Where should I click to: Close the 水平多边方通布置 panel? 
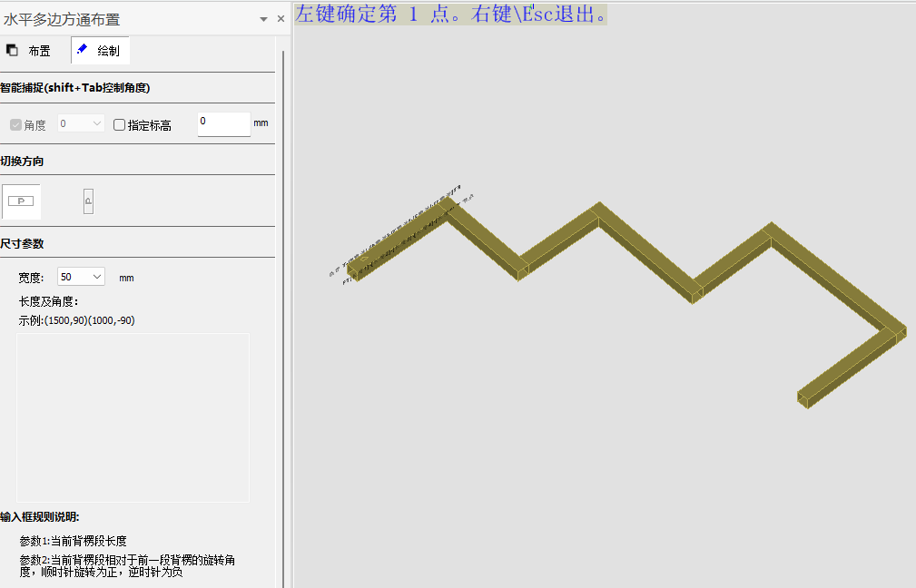click(281, 19)
